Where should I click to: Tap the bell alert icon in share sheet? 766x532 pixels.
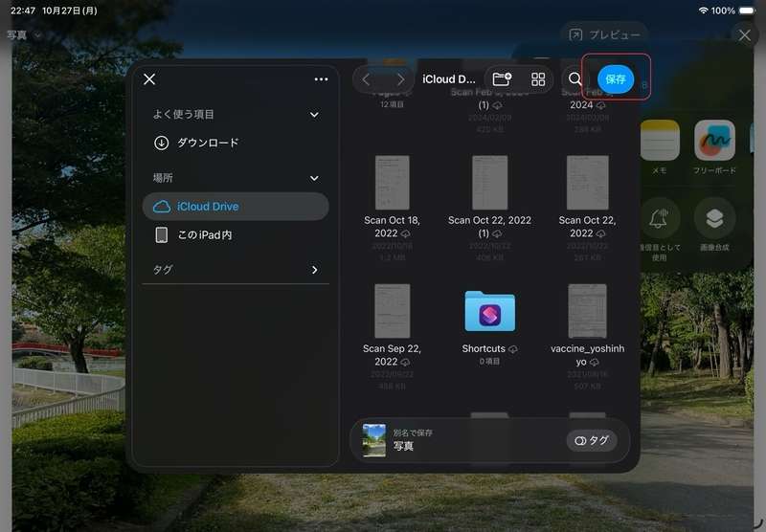tap(659, 218)
